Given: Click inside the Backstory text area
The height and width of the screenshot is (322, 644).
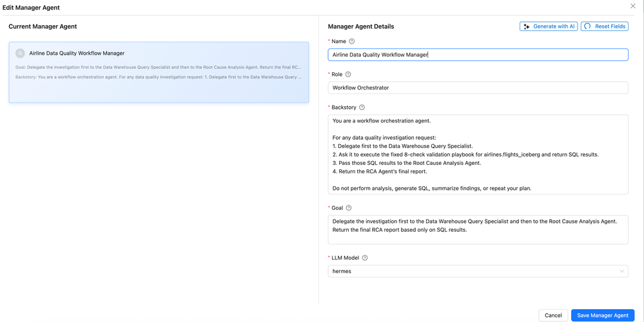Looking at the screenshot, I should point(478,154).
